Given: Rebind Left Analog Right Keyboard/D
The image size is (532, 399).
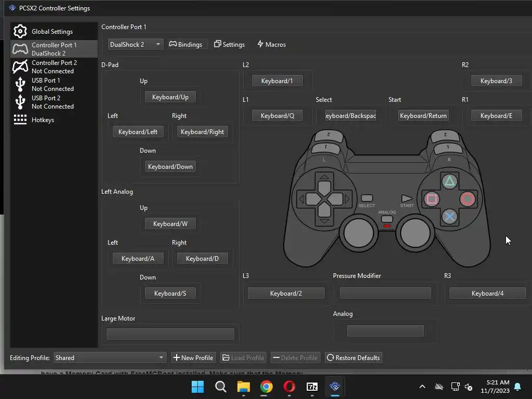Looking at the screenshot, I should tap(202, 259).
